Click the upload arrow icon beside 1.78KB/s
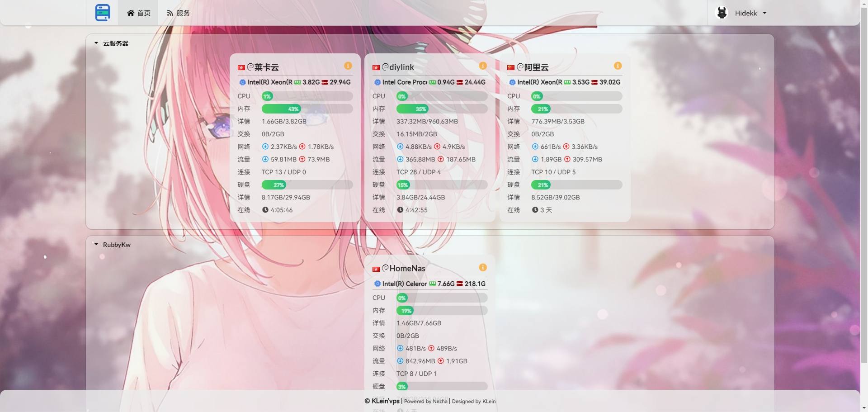868x412 pixels. click(x=302, y=147)
